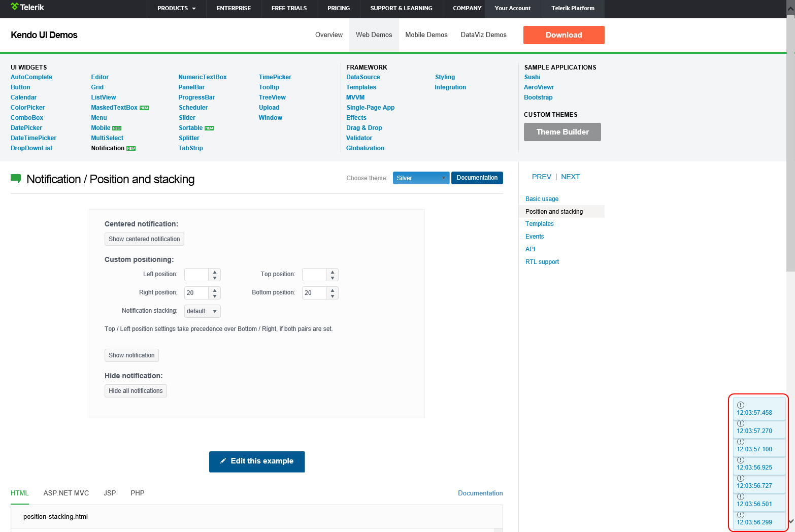Open the PRICING menu item

click(x=339, y=8)
